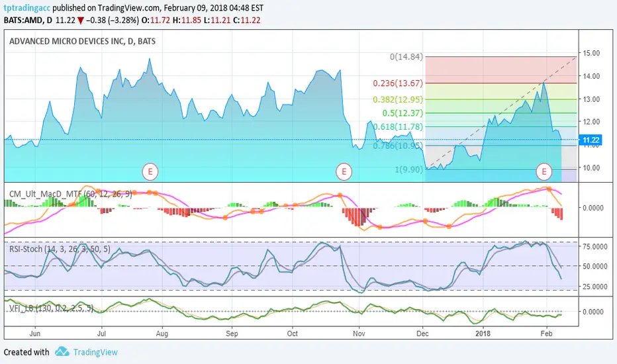617x364 pixels.
Task: Click the high price value H:11.85
Action: point(187,21)
